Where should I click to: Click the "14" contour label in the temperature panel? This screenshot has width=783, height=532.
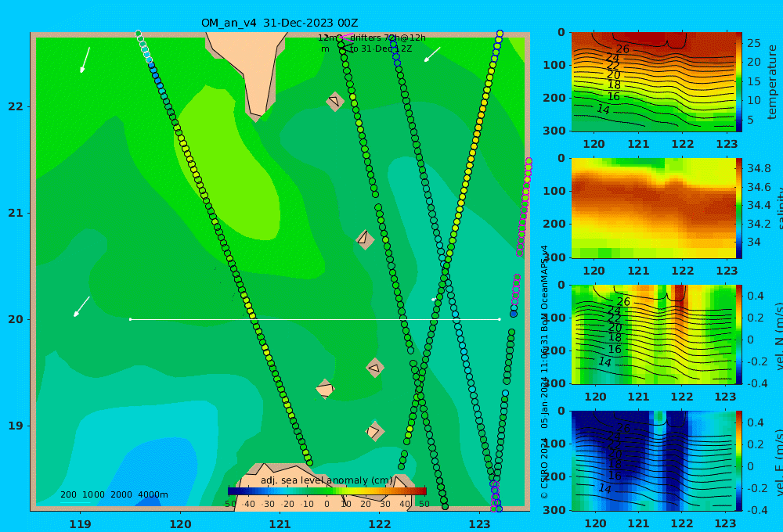(x=603, y=109)
